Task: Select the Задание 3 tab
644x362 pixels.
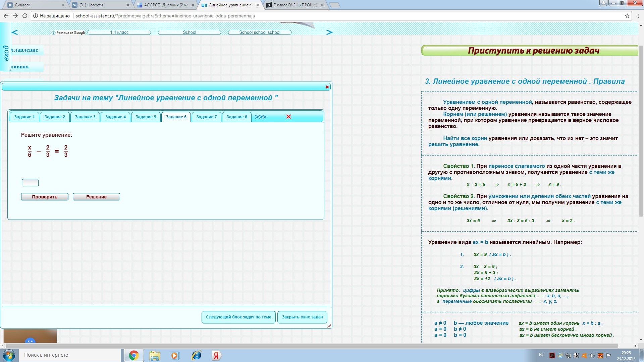Action: point(85,117)
